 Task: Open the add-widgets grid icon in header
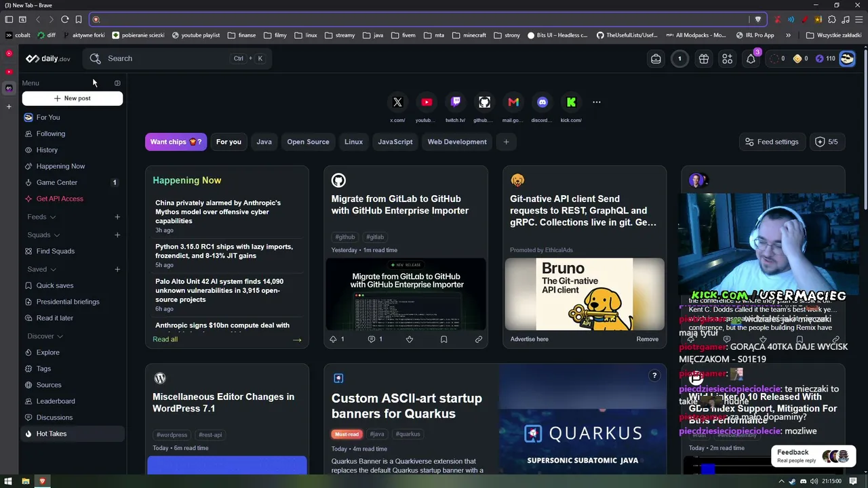coord(727,59)
